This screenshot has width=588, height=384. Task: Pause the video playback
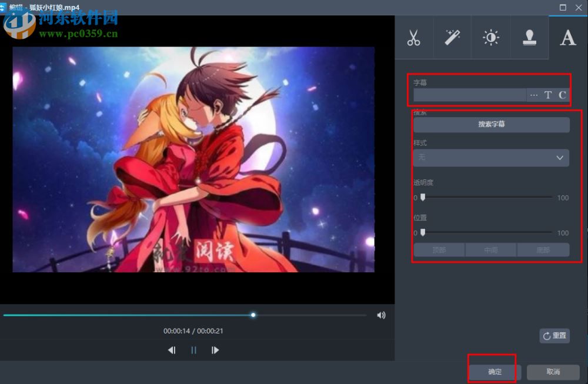click(193, 350)
